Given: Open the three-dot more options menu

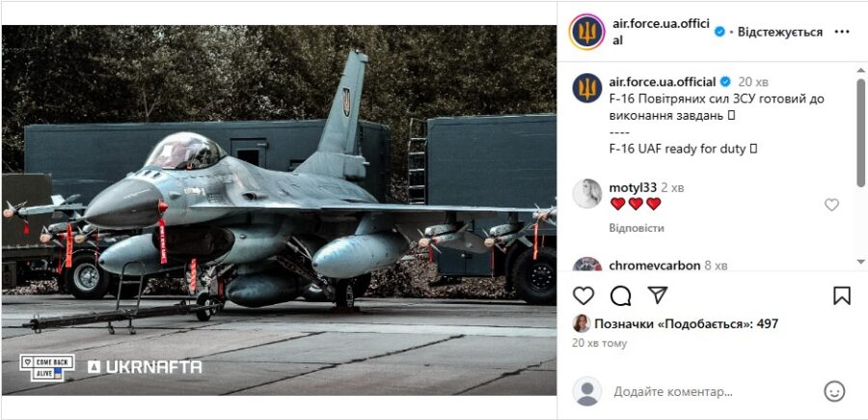Looking at the screenshot, I should [x=841, y=32].
